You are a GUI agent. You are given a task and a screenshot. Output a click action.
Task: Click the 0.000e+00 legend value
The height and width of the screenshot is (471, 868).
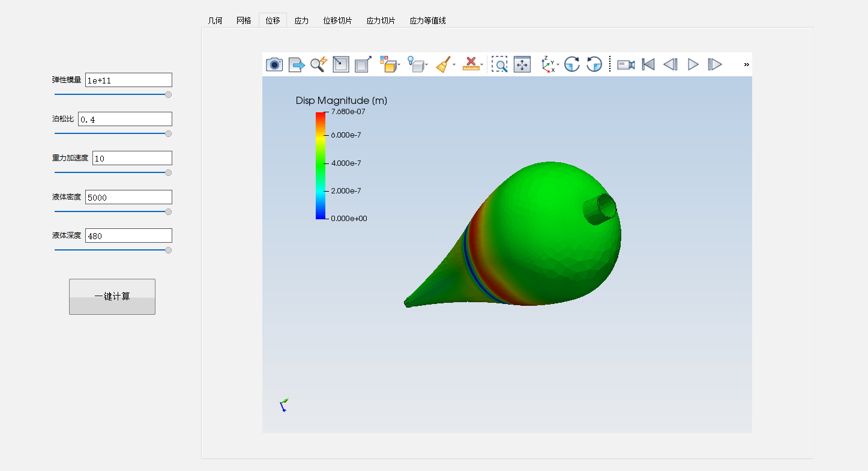[349, 219]
